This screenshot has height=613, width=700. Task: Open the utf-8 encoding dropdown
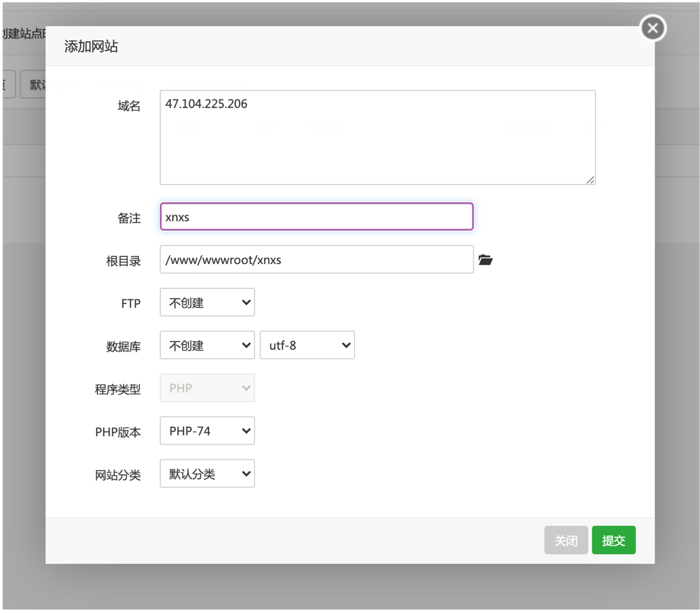(x=307, y=345)
